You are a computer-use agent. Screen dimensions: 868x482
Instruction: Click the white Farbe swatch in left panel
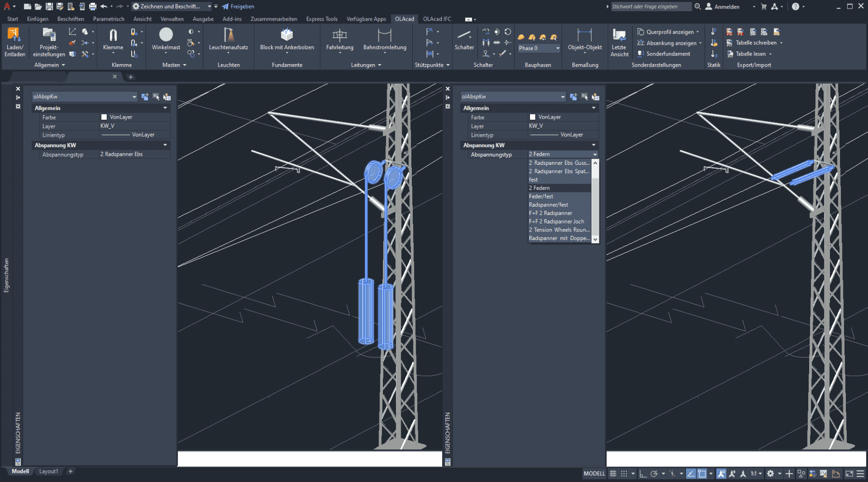pyautogui.click(x=104, y=117)
